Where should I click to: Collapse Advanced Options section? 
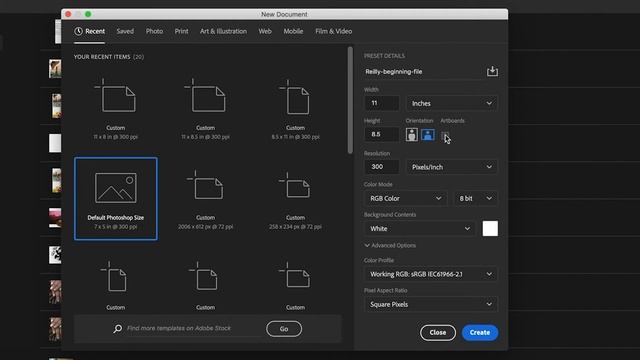point(390,245)
